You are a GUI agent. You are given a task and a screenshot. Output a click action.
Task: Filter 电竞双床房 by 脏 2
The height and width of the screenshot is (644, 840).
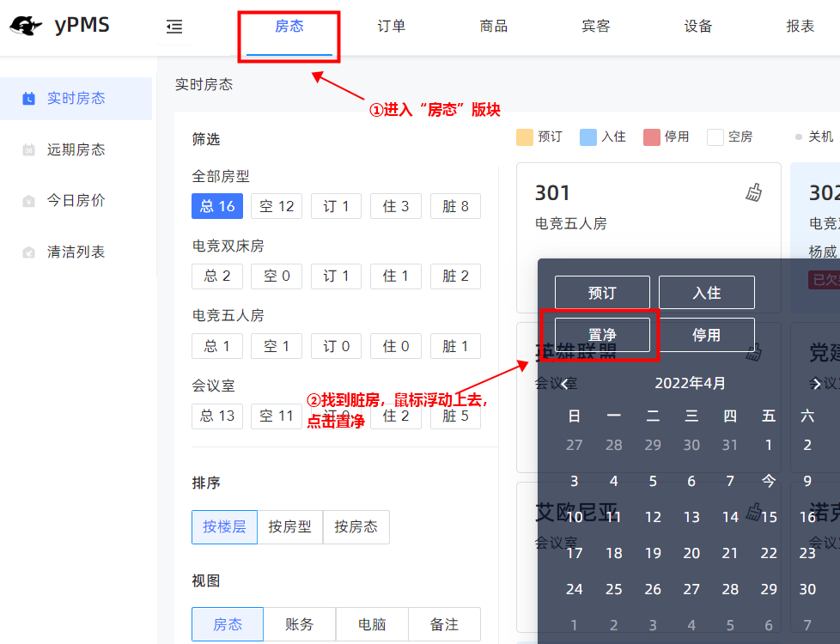[455, 276]
